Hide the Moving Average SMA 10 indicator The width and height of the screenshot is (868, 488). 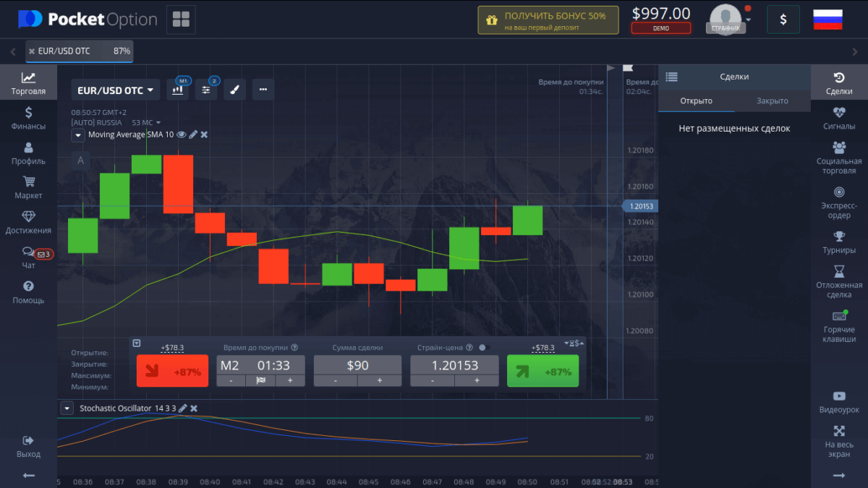pos(182,134)
